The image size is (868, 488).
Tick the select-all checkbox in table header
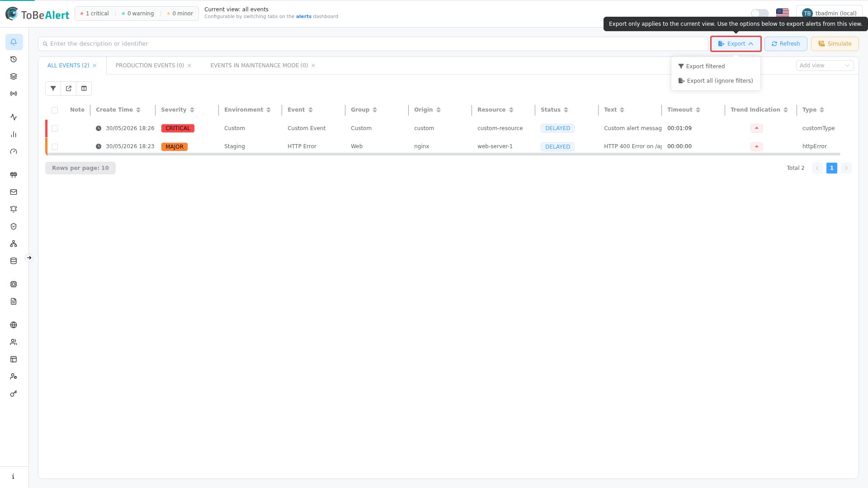[55, 110]
